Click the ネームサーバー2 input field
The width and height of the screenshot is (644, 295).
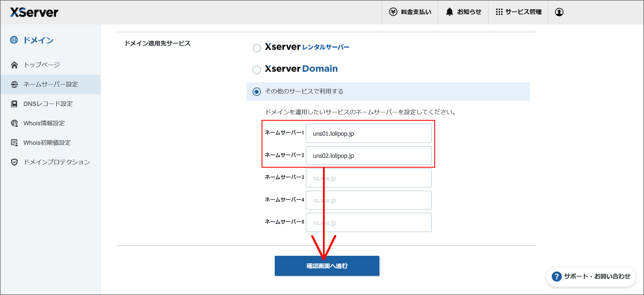coord(369,156)
